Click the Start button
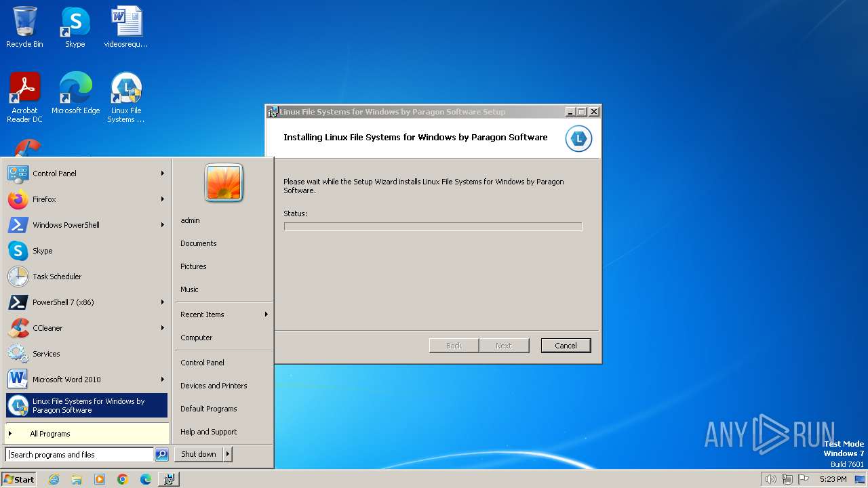868x488 pixels. pos(19,479)
